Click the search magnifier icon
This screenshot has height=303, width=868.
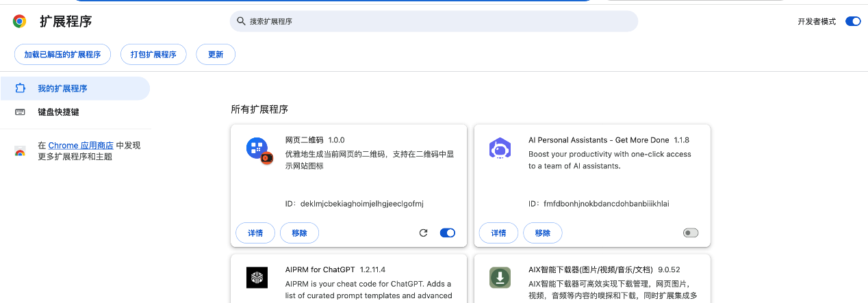pos(241,21)
